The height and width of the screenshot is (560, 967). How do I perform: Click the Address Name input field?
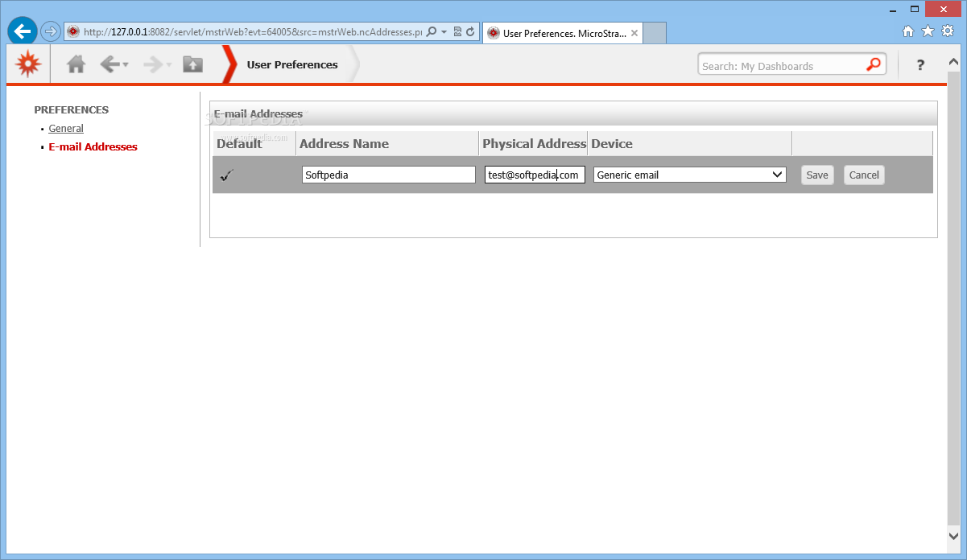click(389, 175)
